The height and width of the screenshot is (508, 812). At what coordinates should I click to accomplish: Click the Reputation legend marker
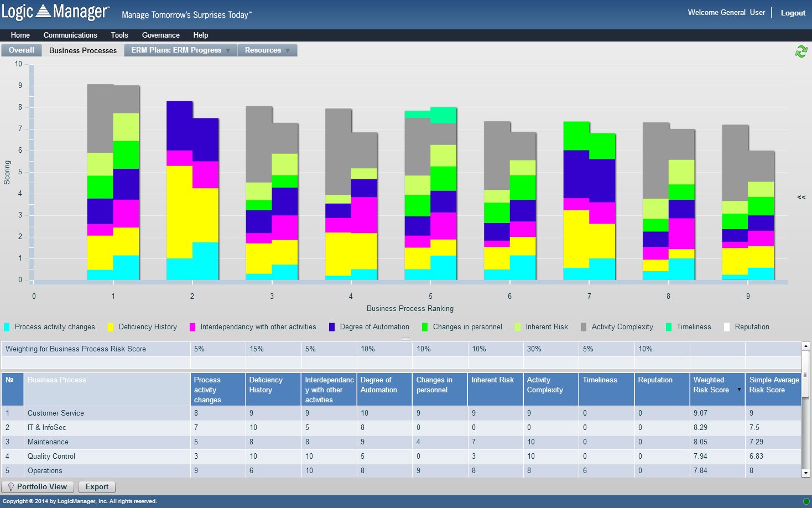pyautogui.click(x=726, y=326)
